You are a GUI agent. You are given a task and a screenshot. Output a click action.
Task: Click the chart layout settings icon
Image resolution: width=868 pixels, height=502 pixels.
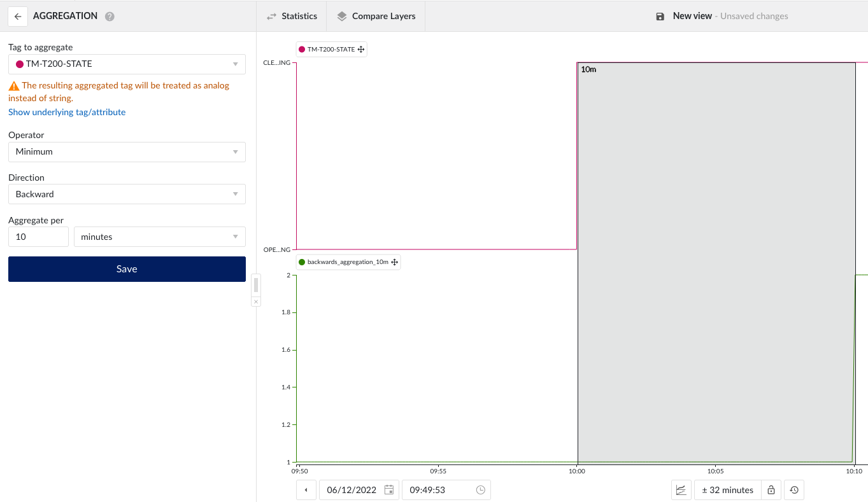pos(681,490)
